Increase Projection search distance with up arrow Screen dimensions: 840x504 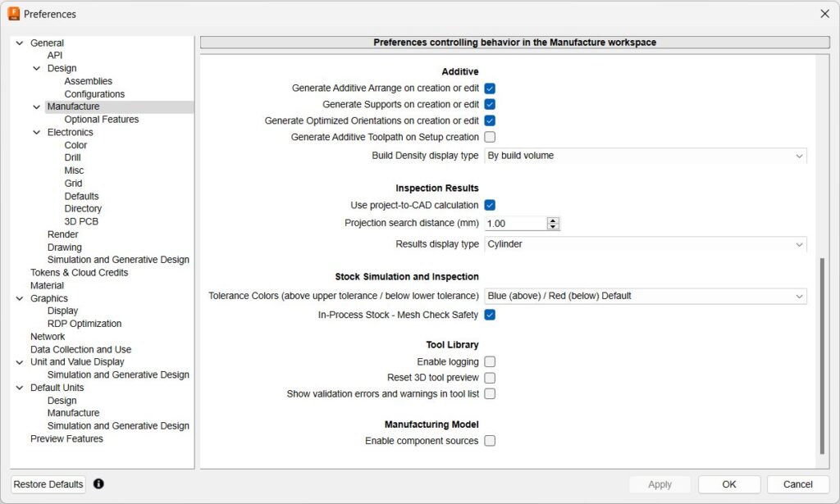553,220
